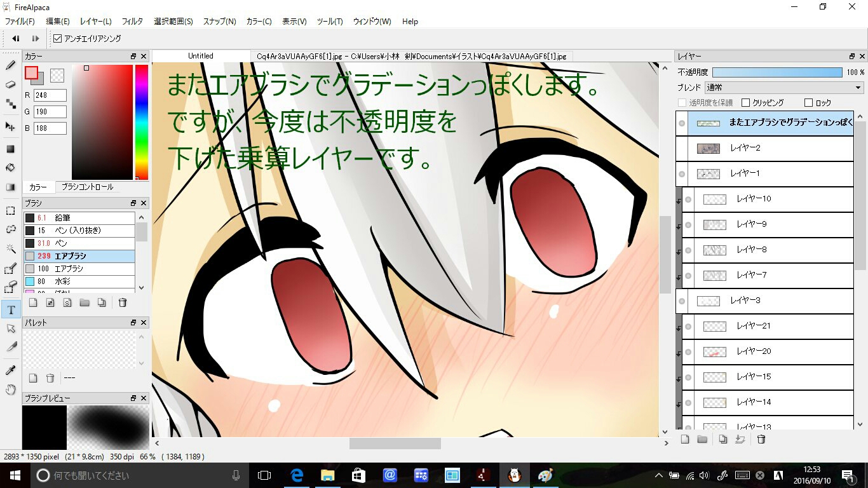
Task: Enable the ロック checkbox for the layer
Action: point(808,102)
